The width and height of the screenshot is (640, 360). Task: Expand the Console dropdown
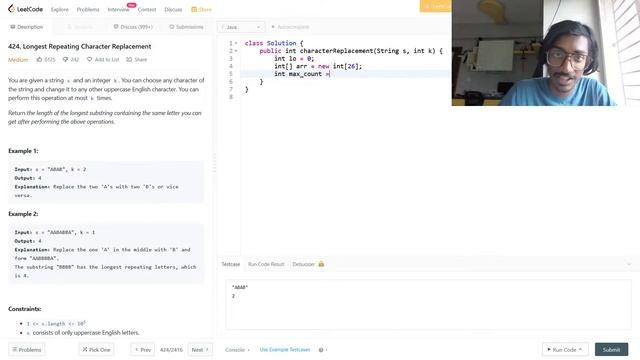pos(237,350)
